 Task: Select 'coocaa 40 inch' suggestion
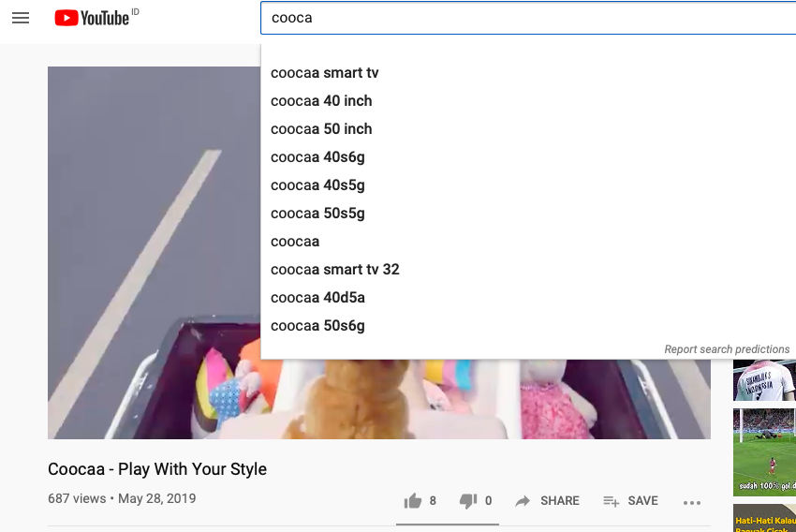pyautogui.click(x=321, y=101)
